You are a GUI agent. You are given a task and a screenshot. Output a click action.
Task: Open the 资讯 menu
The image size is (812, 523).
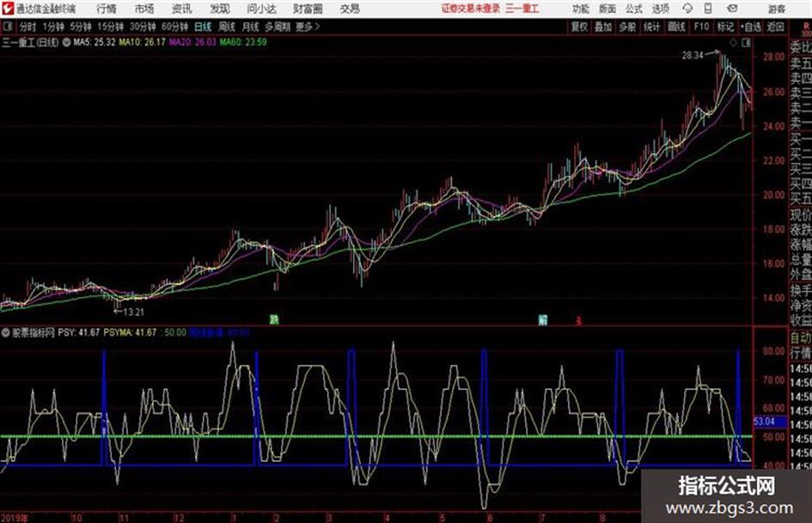[182, 9]
